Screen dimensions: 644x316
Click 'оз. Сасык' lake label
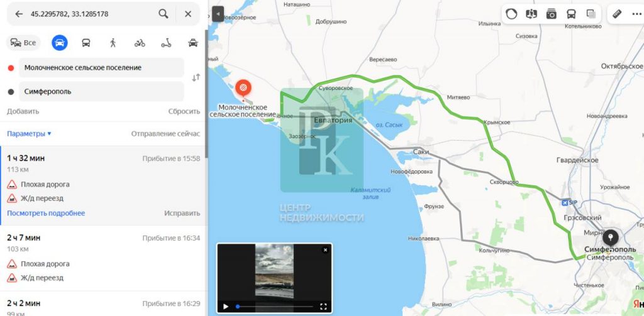[x=389, y=124]
